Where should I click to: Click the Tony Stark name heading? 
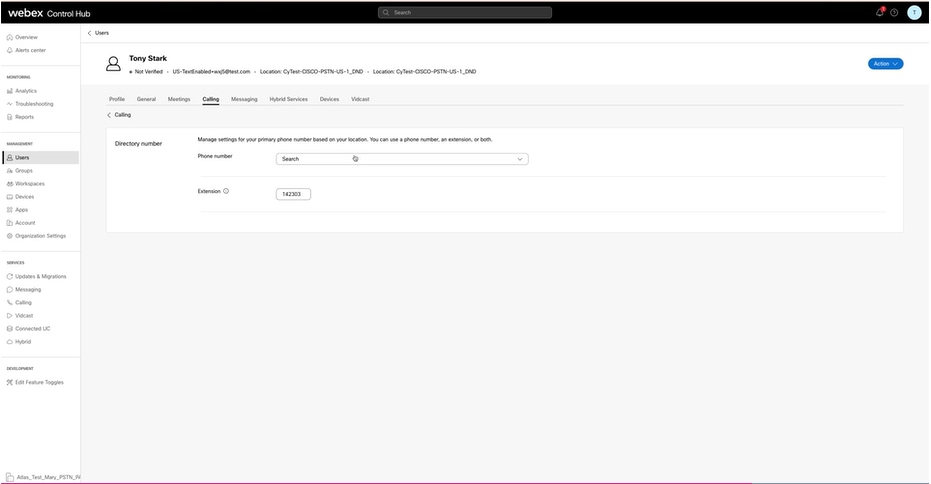(x=148, y=58)
